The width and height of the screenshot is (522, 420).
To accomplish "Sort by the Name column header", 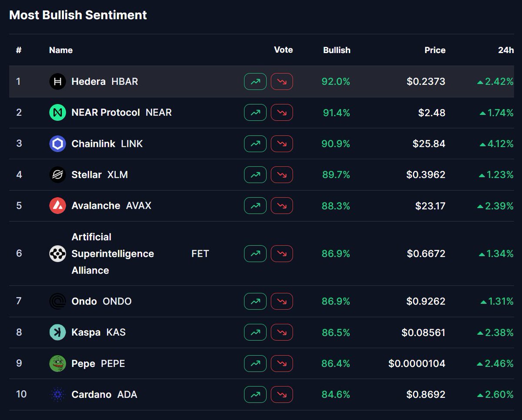I will click(x=61, y=50).
